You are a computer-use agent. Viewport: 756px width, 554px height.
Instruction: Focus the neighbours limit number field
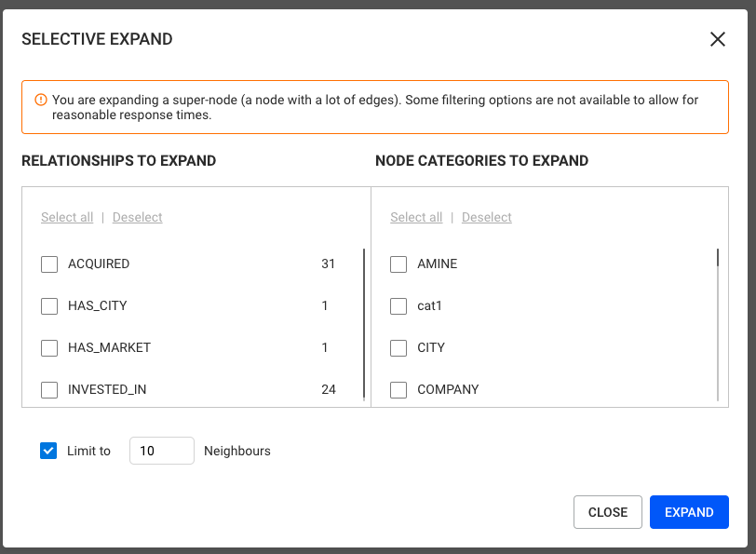pos(161,451)
